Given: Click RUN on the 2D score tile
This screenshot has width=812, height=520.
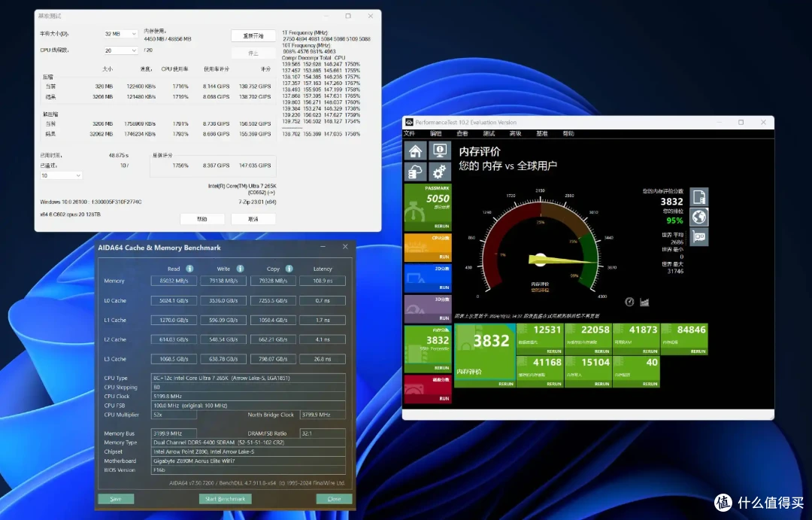Looking at the screenshot, I should (x=444, y=287).
